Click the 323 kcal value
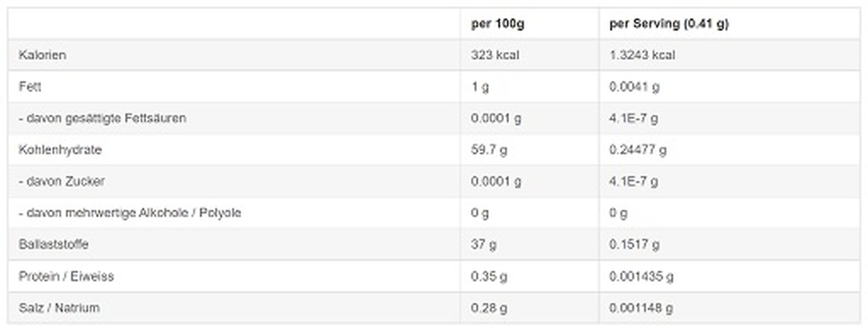 click(495, 55)
